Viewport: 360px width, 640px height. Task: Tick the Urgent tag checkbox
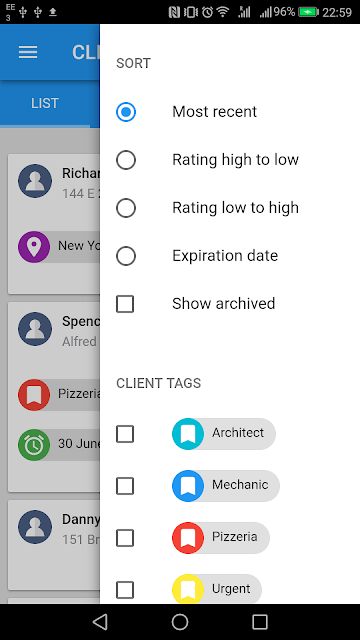125,590
